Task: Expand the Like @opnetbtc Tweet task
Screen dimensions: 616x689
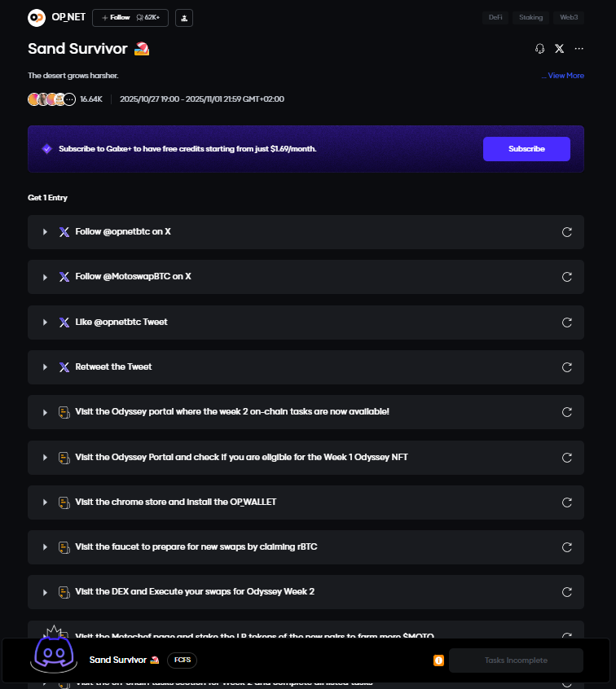Action: [x=46, y=323]
